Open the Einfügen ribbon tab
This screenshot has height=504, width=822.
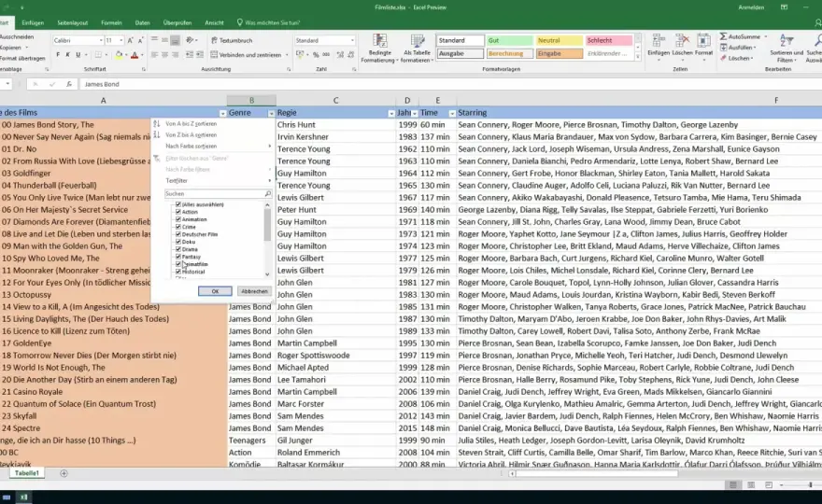click(x=33, y=22)
